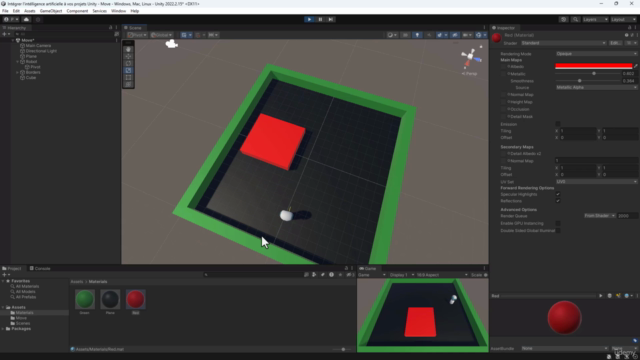Open the draw mode shading dropdown
The image size is (640, 360).
392,35
